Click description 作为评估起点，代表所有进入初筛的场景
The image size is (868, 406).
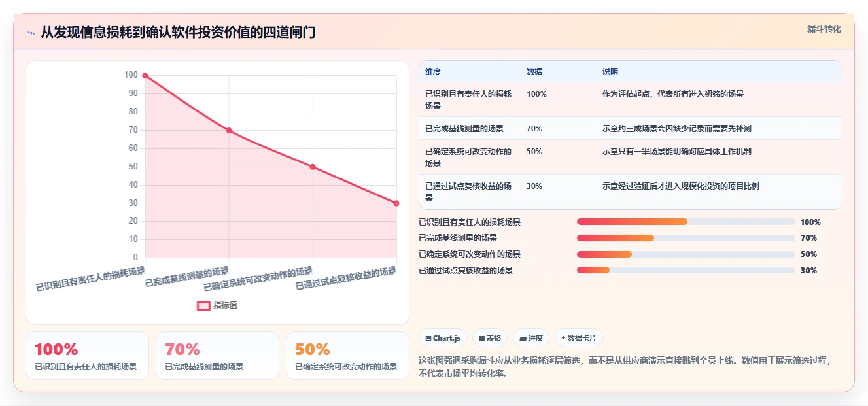click(x=673, y=94)
